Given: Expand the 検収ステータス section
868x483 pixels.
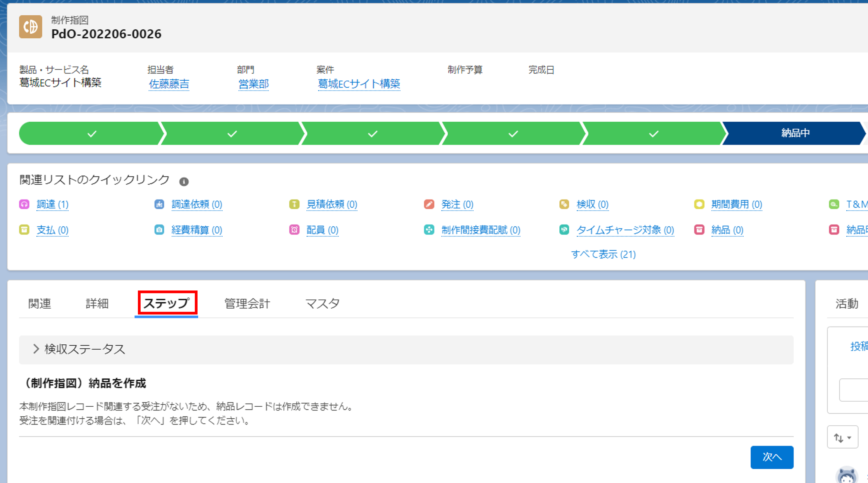Looking at the screenshot, I should tap(406, 349).
